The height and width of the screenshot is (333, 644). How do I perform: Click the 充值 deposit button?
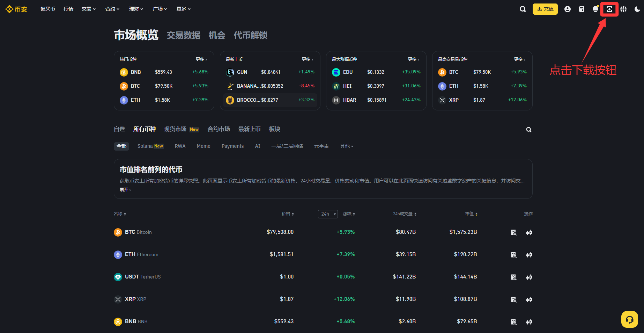tap(545, 9)
